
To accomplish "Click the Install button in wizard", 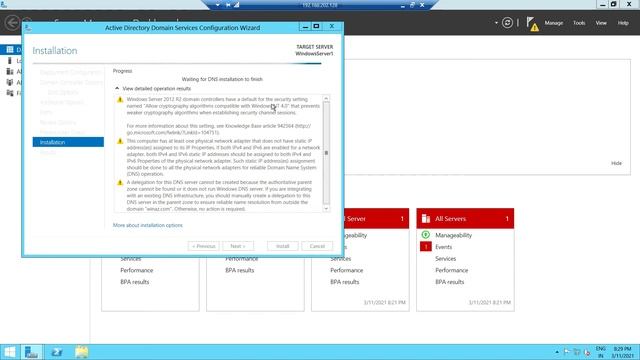I will [x=282, y=246].
